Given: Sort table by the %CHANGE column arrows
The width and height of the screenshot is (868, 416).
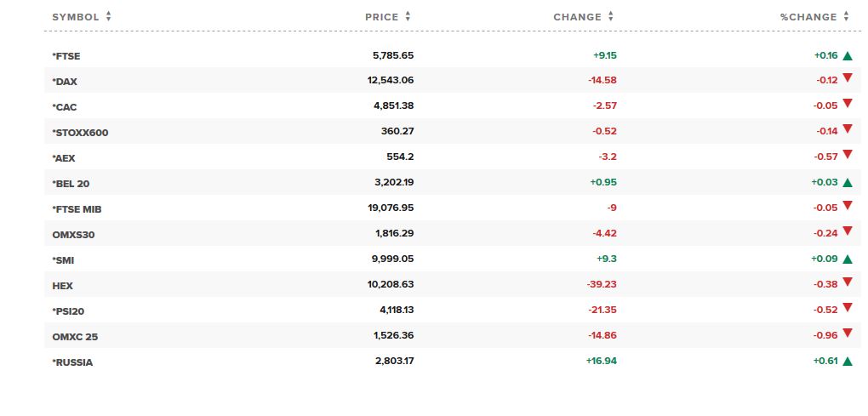Looking at the screenshot, I should click(846, 17).
